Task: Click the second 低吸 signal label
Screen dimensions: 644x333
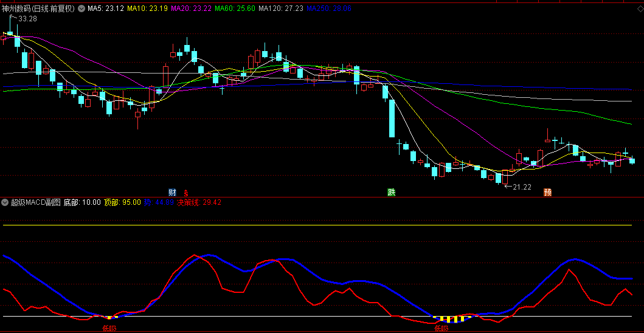Action: (441, 328)
